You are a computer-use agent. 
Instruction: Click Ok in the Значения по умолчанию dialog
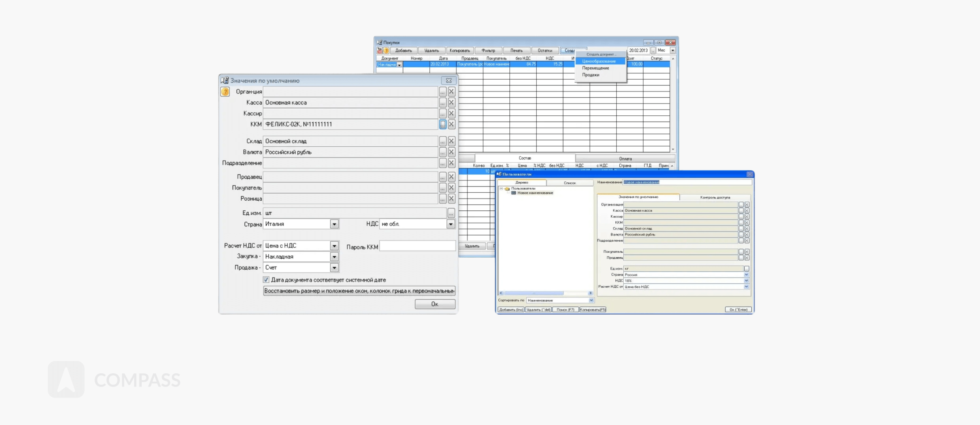[x=435, y=304]
